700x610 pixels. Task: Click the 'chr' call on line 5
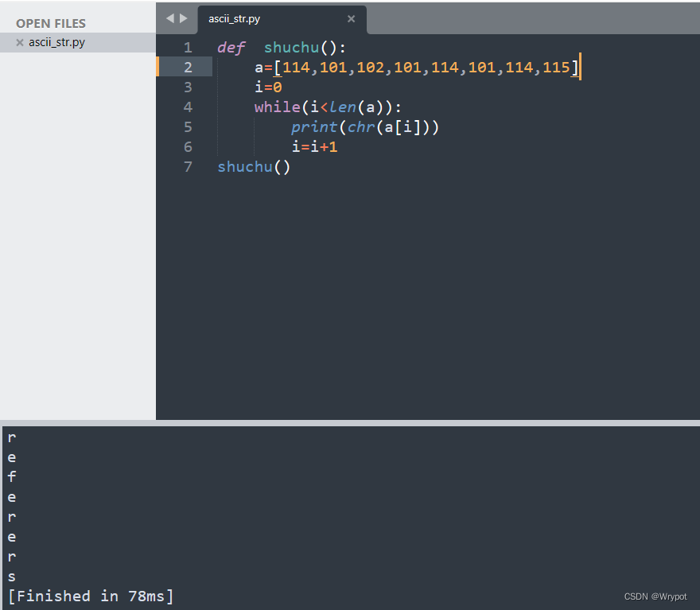pyautogui.click(x=361, y=127)
